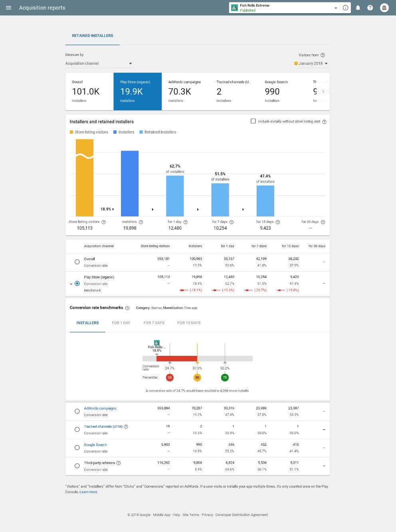Screen dimensions: 396x532
Task: Click help icon next to Visitors from
Action: [323, 55]
